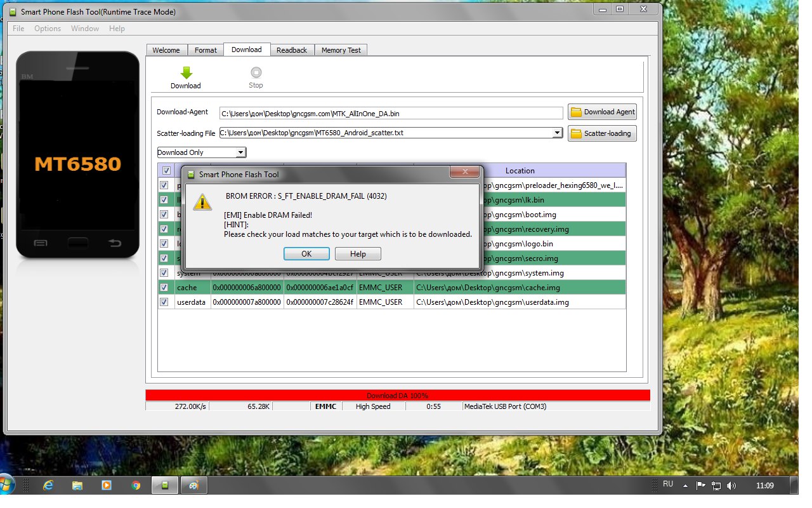
Task: Click the Scatter-loading folder button
Action: [x=602, y=133]
